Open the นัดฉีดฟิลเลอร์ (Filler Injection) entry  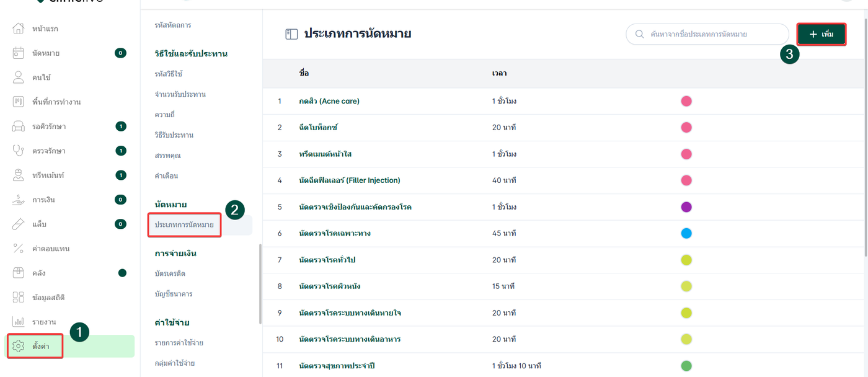[349, 180]
